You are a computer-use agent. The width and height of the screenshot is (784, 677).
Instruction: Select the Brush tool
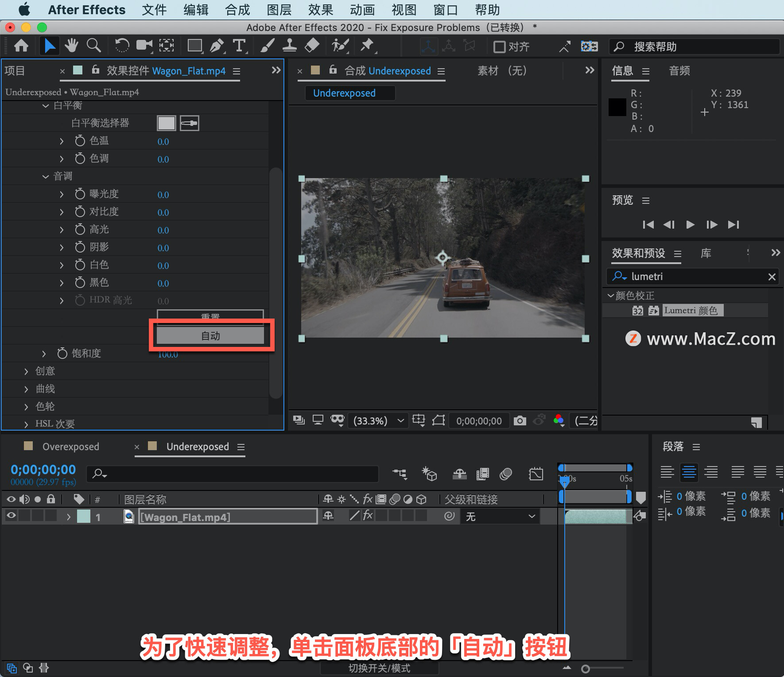(267, 46)
